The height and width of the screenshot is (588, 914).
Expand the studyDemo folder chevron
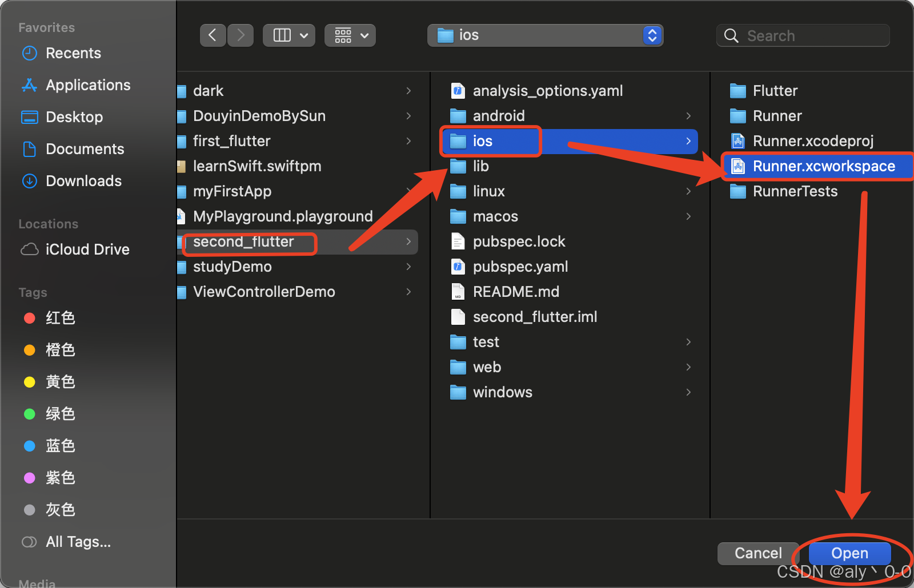point(408,267)
